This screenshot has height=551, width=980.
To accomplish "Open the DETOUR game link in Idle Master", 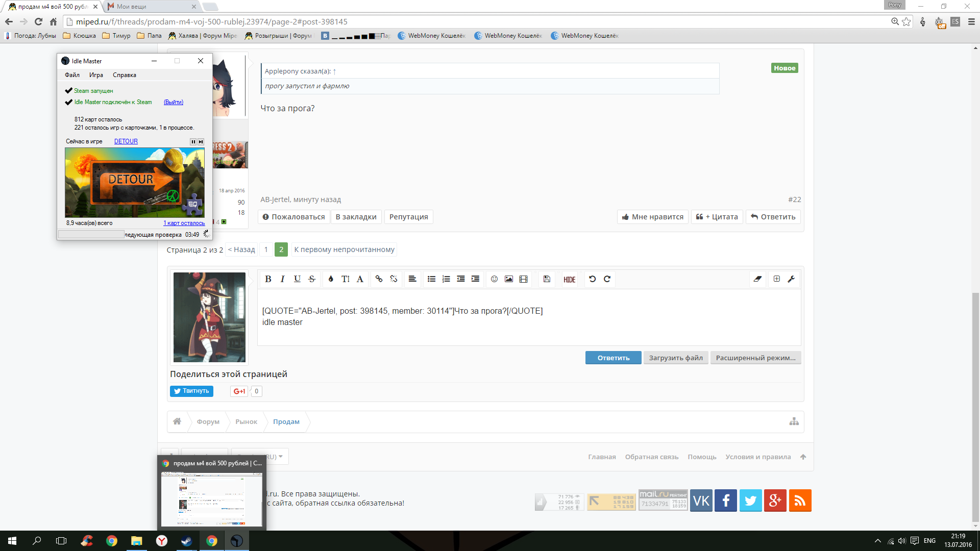I will 126,141.
